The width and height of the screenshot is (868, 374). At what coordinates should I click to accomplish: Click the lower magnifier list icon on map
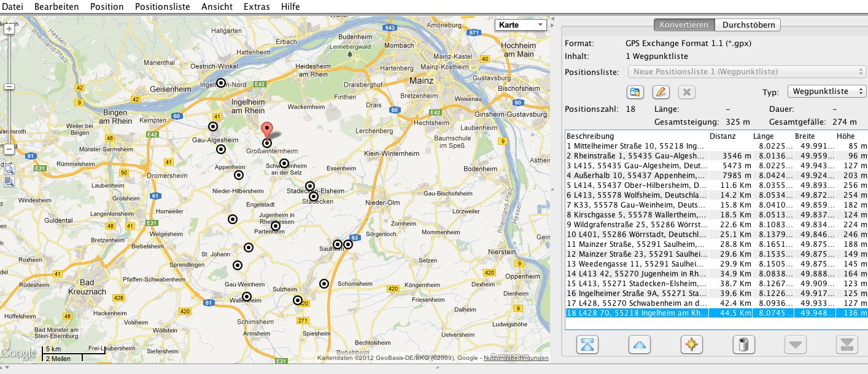pyautogui.click(x=9, y=182)
